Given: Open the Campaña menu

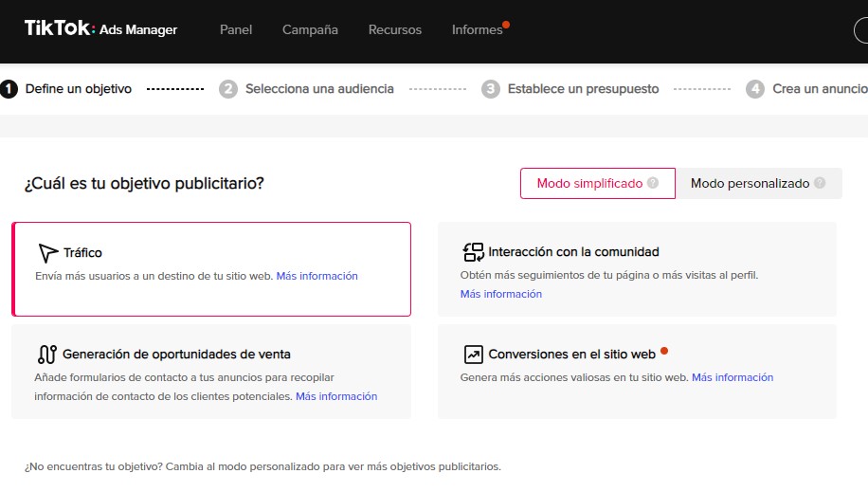Looking at the screenshot, I should (310, 29).
